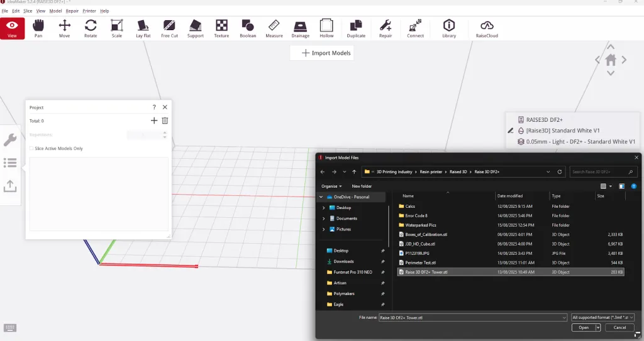This screenshot has height=341, width=644.
Task: Open the Repair wrench tool
Action: (386, 28)
